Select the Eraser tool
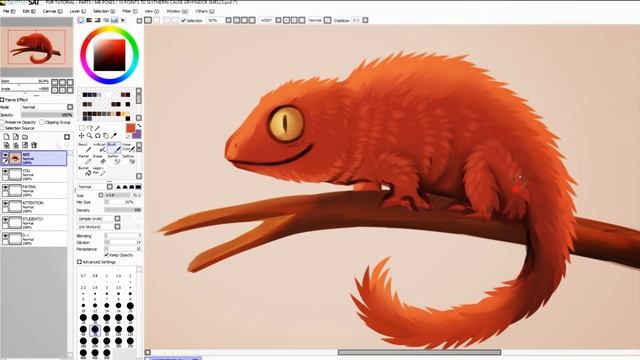The width and height of the screenshot is (640, 360). coord(100,159)
